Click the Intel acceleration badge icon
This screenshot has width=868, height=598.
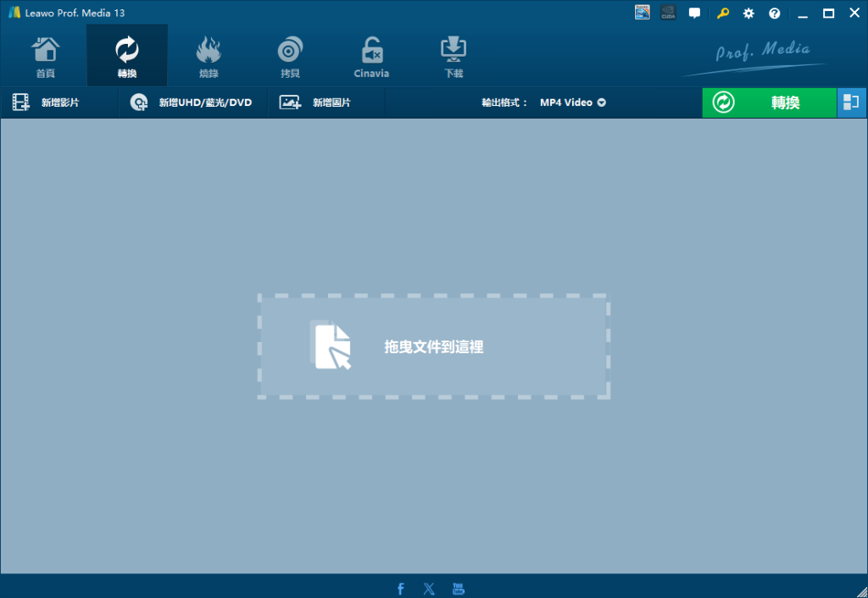point(643,13)
